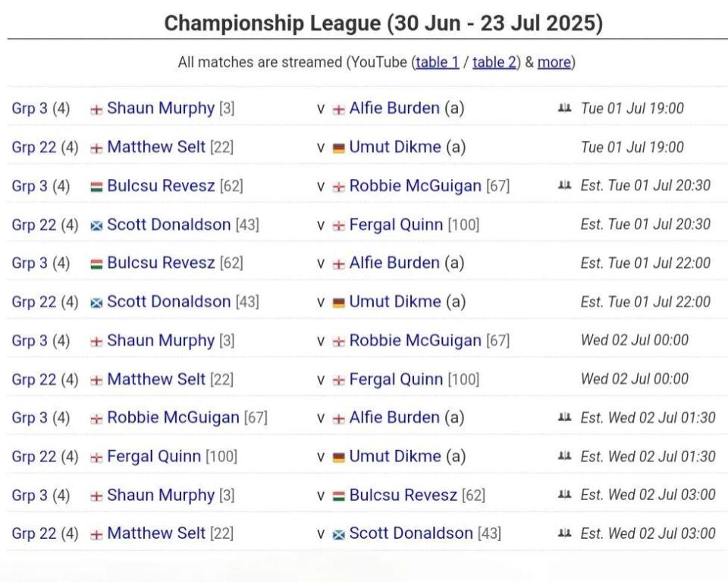
Task: Open the YouTube table 1 stream link
Action: (x=438, y=61)
